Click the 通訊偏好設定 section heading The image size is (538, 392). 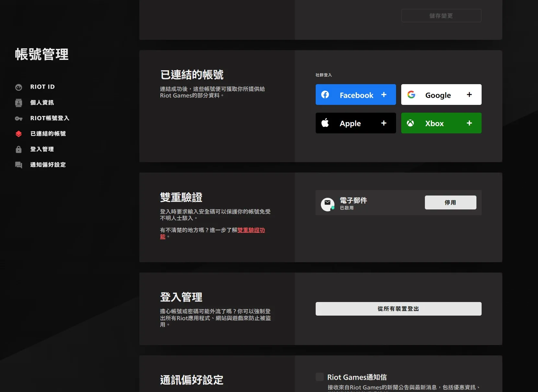coord(192,380)
